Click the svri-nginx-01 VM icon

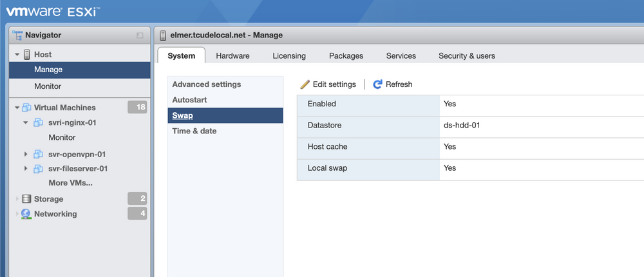(38, 122)
